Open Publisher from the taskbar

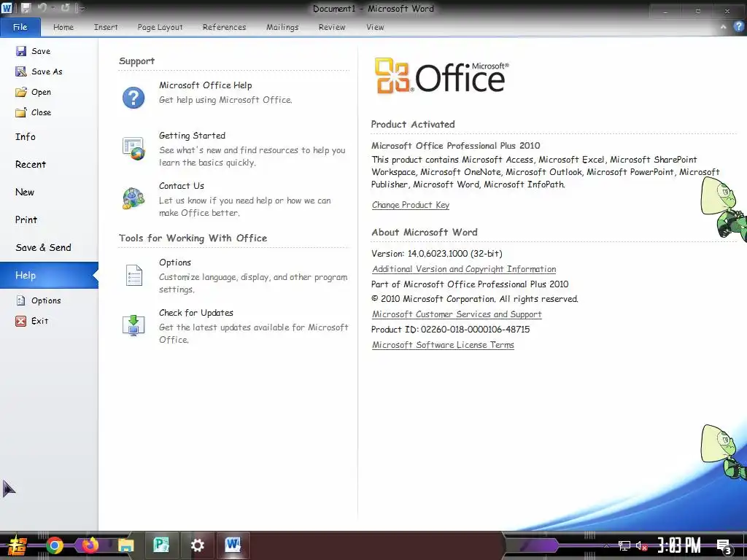click(x=161, y=545)
